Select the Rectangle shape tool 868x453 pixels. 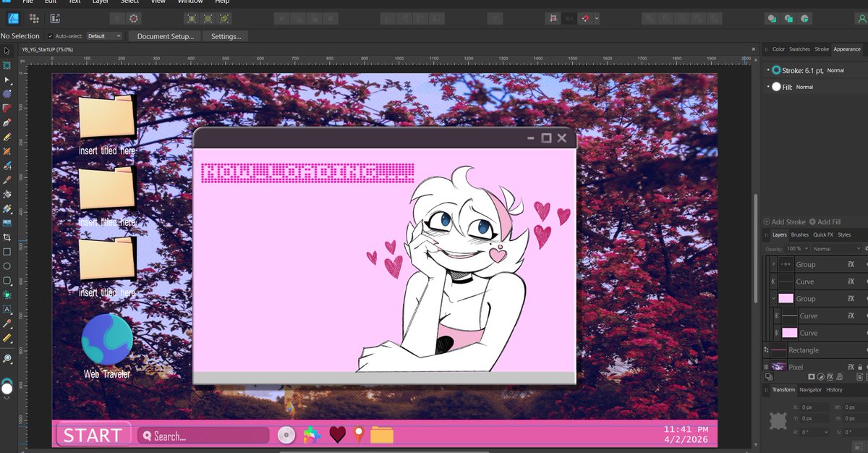point(7,252)
